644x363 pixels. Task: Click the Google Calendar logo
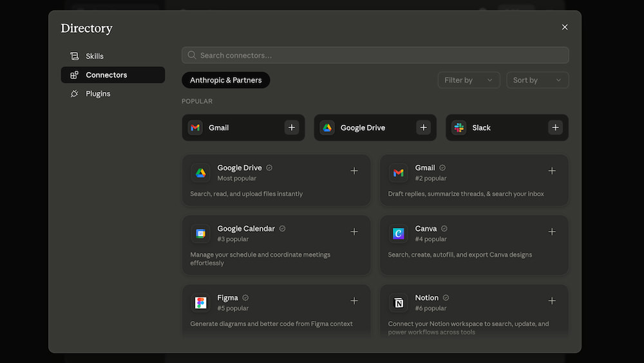(200, 234)
